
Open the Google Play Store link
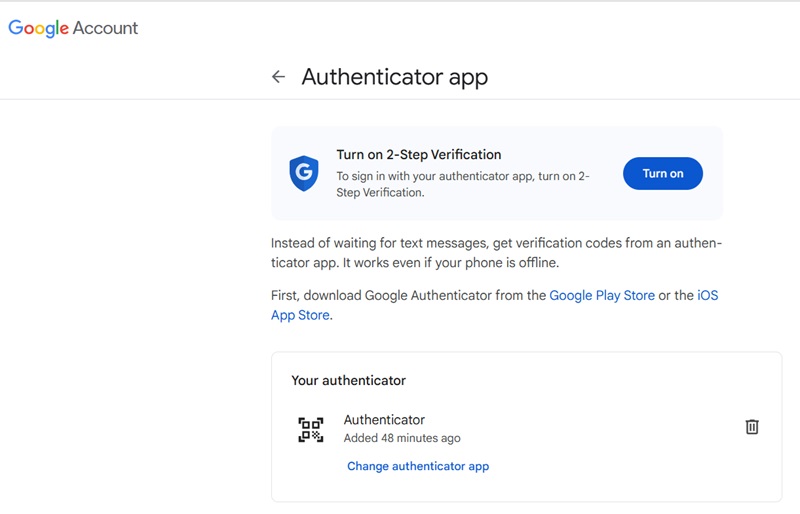(x=602, y=296)
